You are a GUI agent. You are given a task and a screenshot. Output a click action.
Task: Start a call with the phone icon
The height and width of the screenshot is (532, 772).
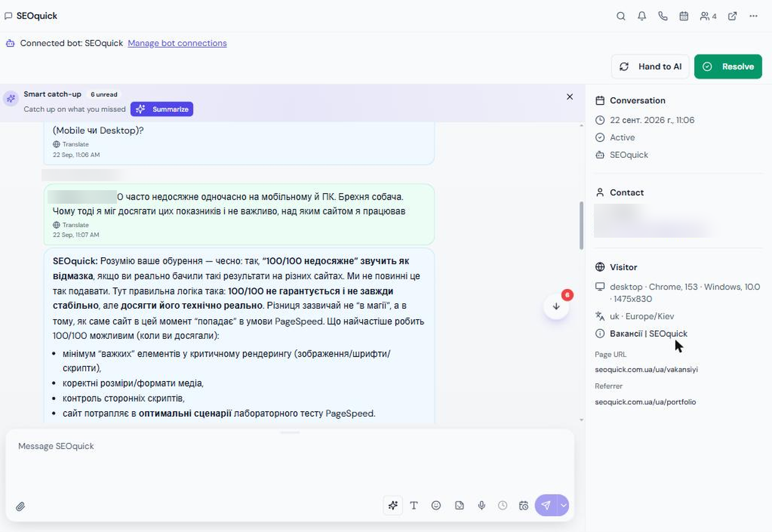click(662, 16)
